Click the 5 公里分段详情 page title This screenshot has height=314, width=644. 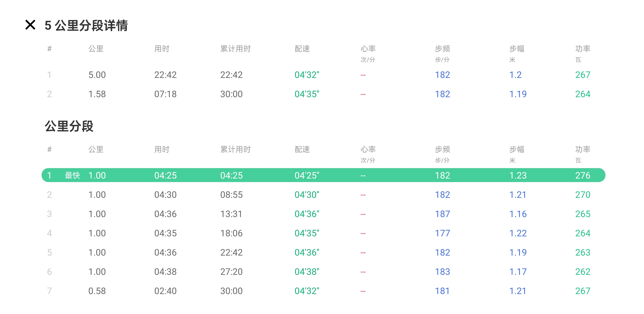coord(86,26)
